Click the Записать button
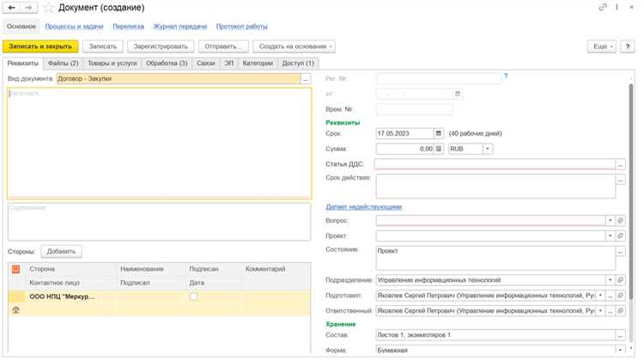The image size is (644, 360). coord(103,46)
